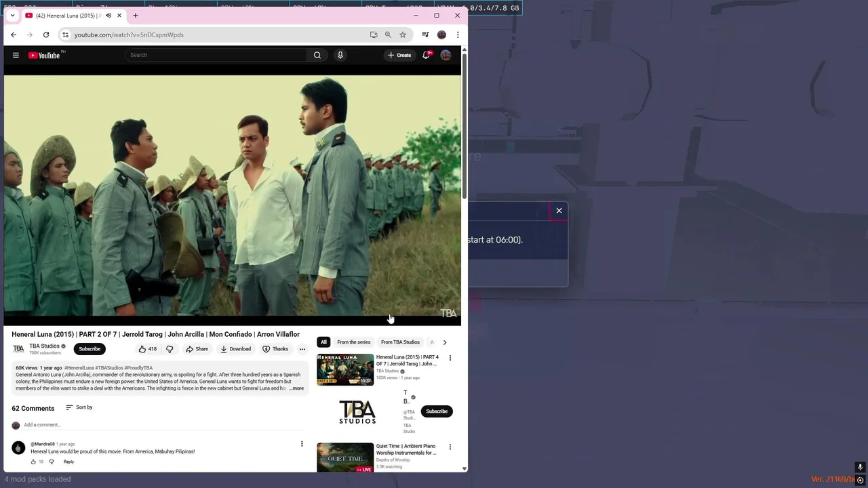
Task: Reply to the @Mandra08 comment
Action: (x=68, y=462)
